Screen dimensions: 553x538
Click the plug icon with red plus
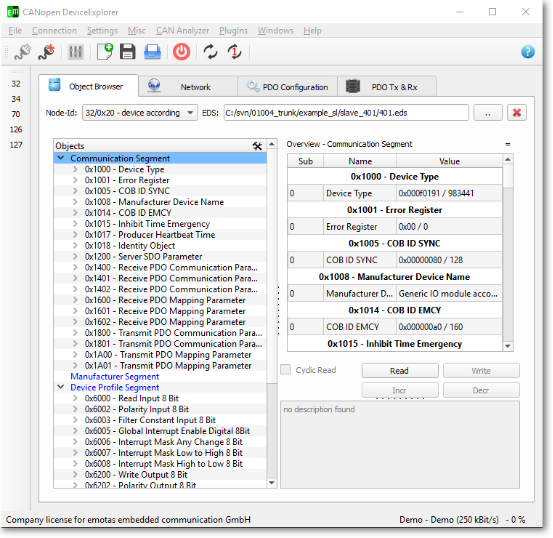(47, 52)
